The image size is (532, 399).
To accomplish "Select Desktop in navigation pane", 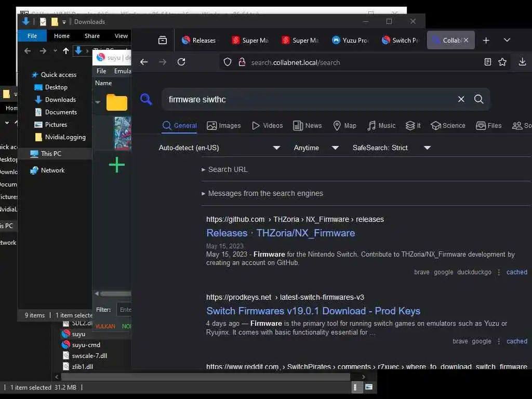I will [51, 87].
